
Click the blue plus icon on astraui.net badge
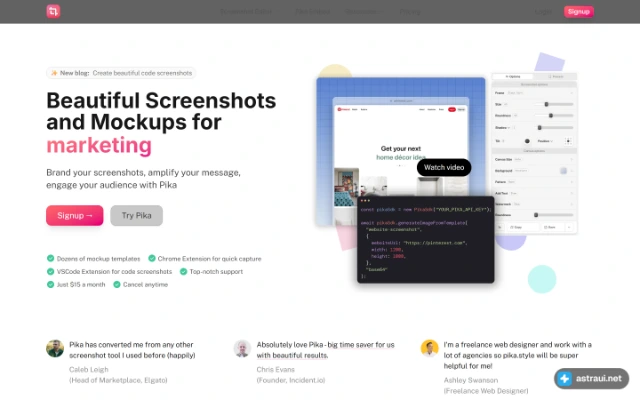tap(565, 379)
